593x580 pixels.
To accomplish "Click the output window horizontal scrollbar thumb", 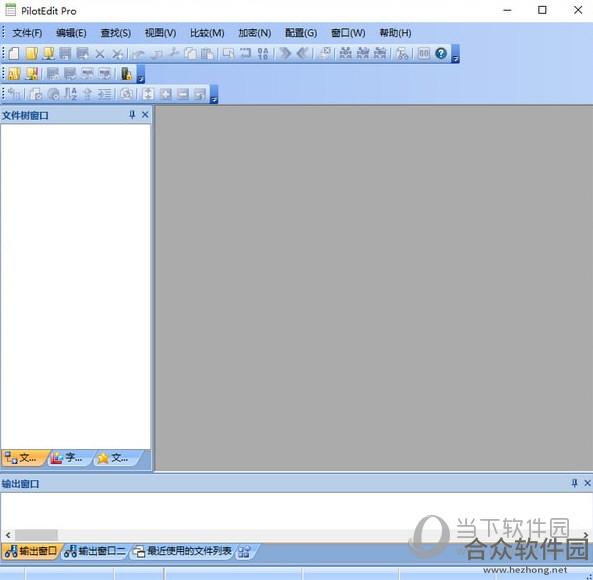I will 36,535.
